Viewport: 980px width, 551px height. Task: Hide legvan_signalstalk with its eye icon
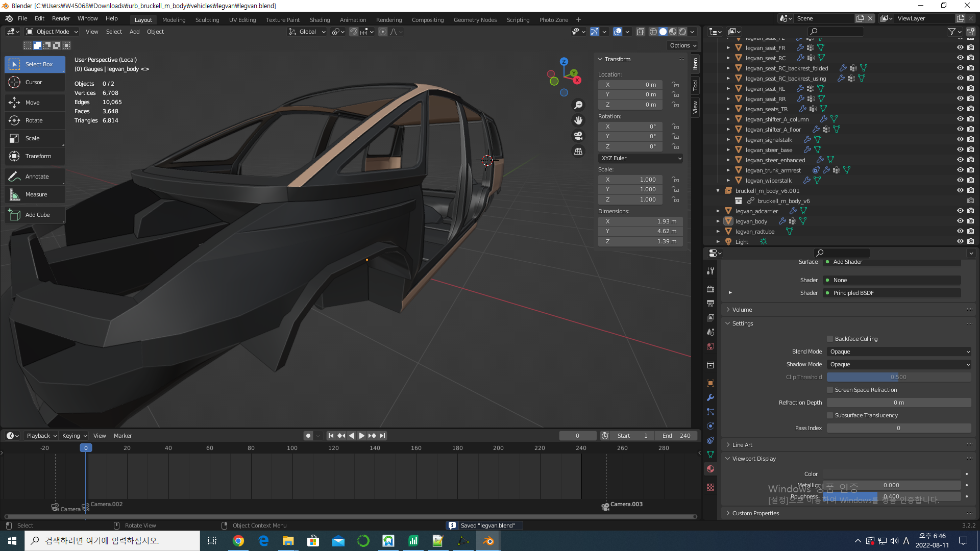[x=960, y=139]
